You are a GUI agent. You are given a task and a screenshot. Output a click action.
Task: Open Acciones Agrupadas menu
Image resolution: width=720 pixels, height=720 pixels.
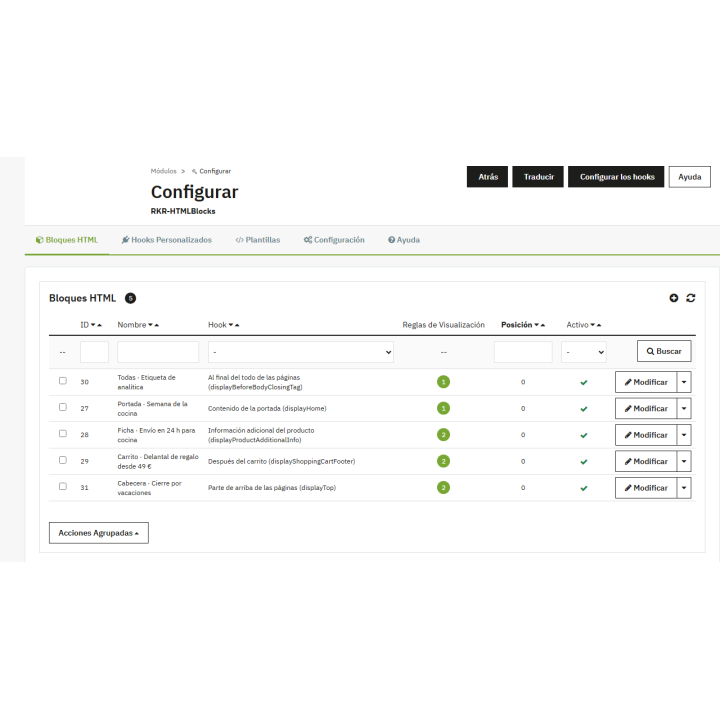click(x=99, y=533)
